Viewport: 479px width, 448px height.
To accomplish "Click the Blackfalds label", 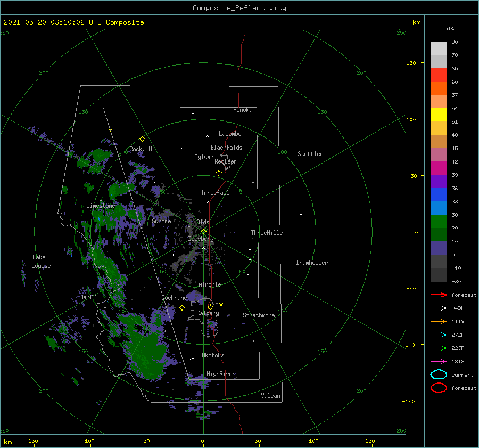I will (x=226, y=148).
